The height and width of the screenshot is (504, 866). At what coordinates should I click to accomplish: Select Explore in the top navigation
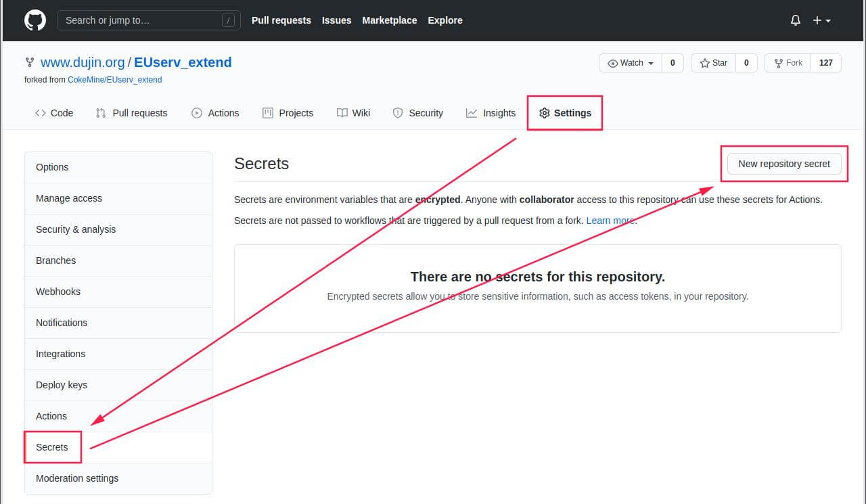(x=445, y=20)
